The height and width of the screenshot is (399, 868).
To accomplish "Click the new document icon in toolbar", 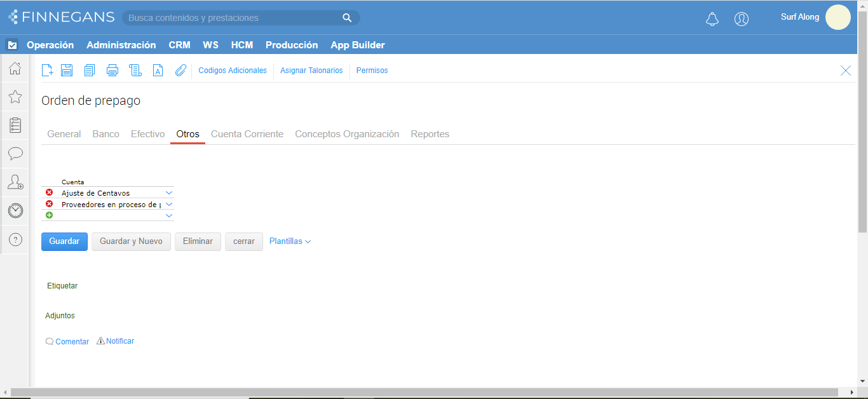I will tap(47, 71).
